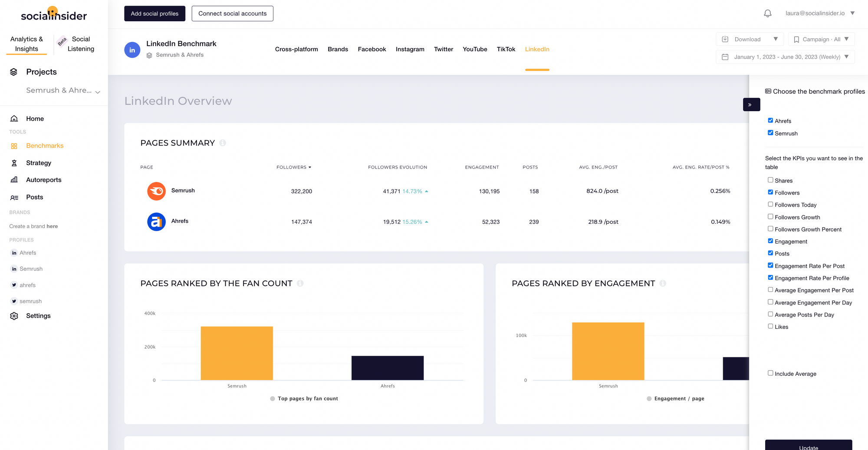Viewport: 868px width, 450px height.
Task: Open the TikTok tab
Action: 506,50
